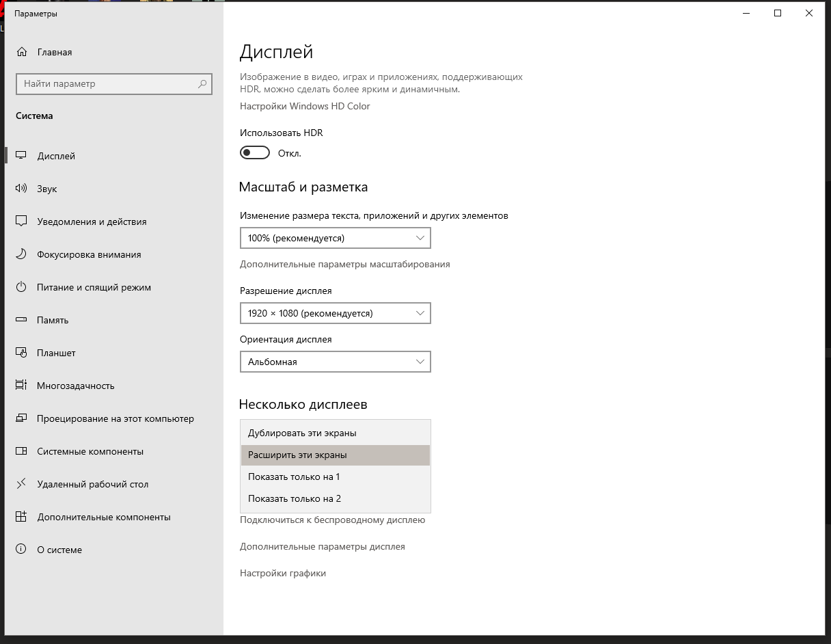The image size is (831, 644).
Task: Select the Фокусировка внимания moon icon
Action: coord(21,254)
